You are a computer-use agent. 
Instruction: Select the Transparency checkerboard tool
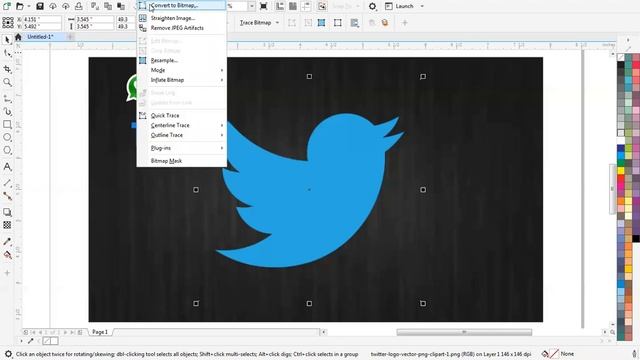[x=7, y=225]
